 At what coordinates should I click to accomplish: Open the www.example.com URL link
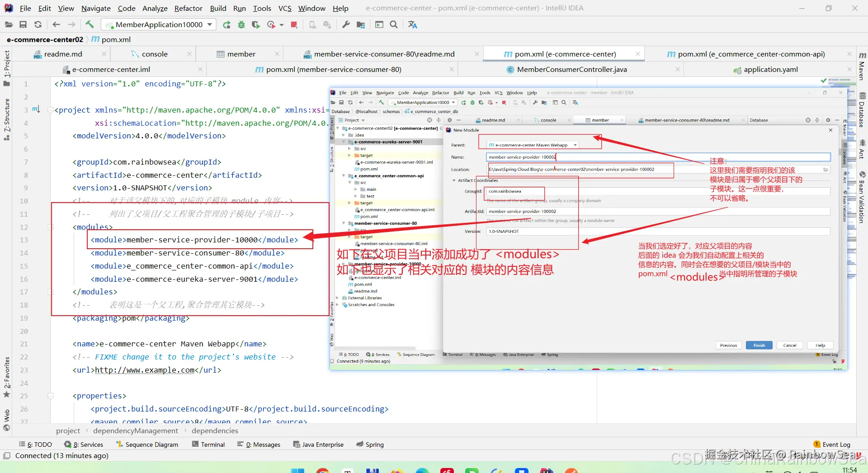145,370
